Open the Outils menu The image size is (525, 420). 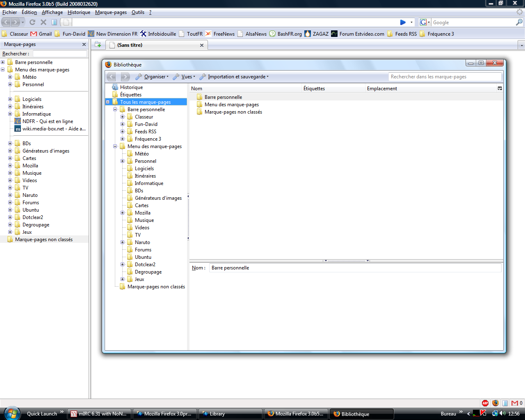pyautogui.click(x=138, y=12)
